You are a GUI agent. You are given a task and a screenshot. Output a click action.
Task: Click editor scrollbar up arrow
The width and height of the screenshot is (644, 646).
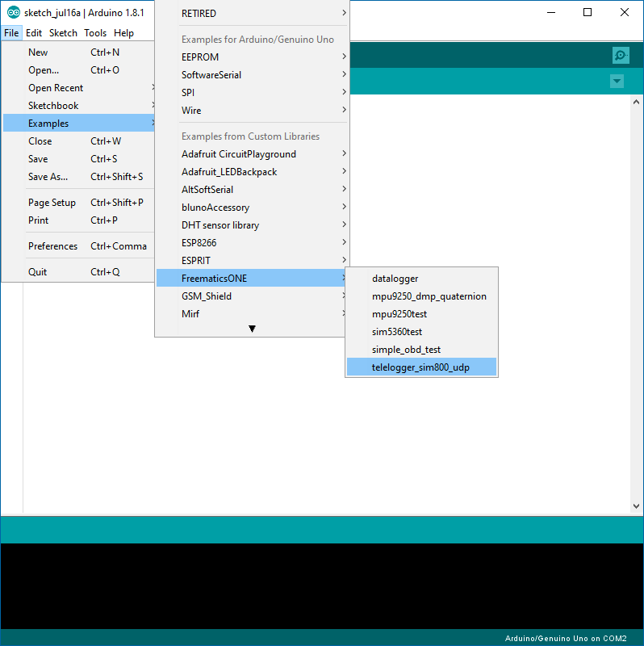click(x=636, y=102)
